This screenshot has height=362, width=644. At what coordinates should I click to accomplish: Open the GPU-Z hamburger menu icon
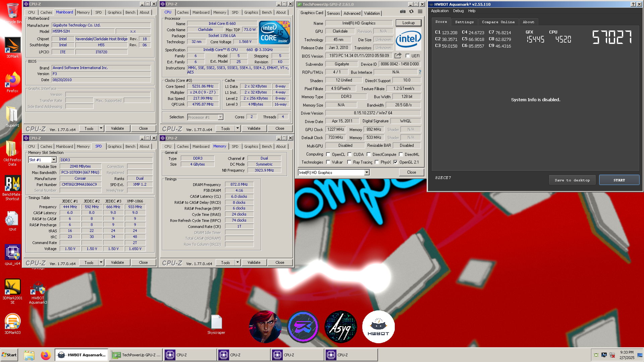click(x=420, y=12)
